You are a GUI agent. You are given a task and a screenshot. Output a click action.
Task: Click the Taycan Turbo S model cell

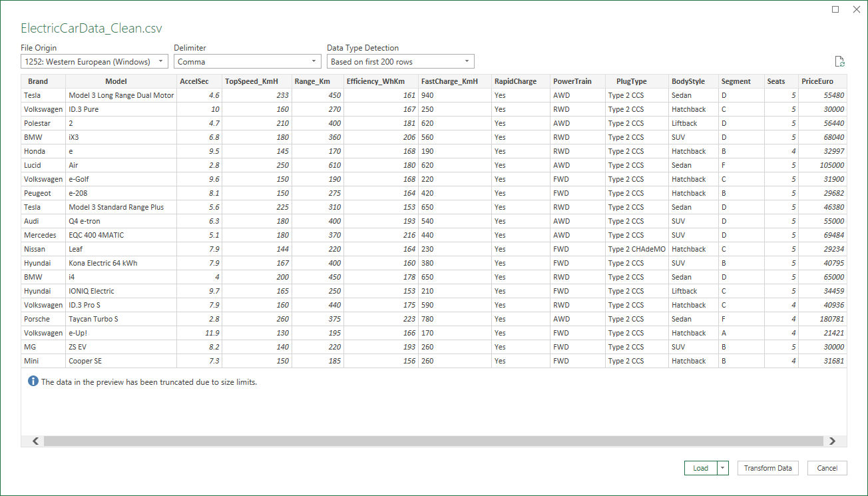(x=93, y=319)
